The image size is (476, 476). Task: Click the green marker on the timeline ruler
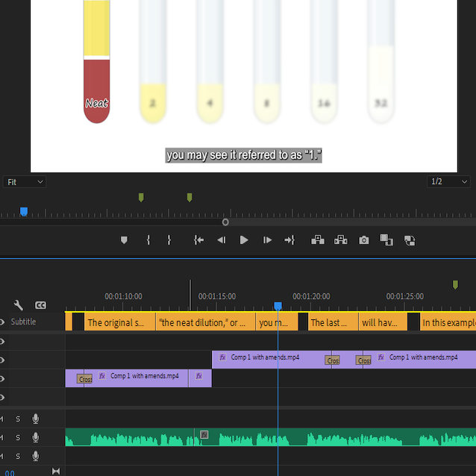point(455,284)
